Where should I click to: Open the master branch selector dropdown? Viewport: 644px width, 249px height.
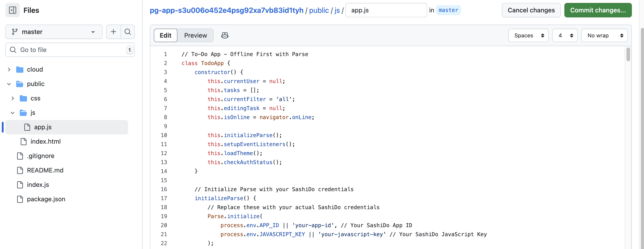click(54, 32)
